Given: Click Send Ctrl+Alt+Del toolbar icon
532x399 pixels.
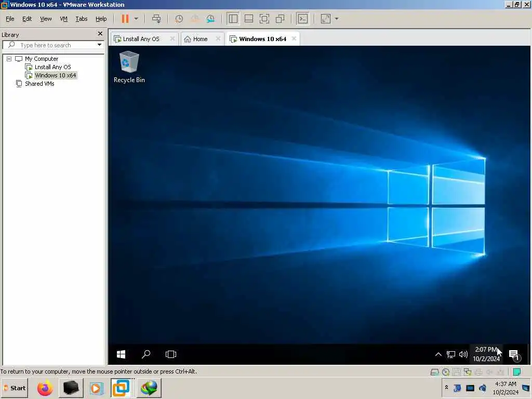Looking at the screenshot, I should (156, 19).
